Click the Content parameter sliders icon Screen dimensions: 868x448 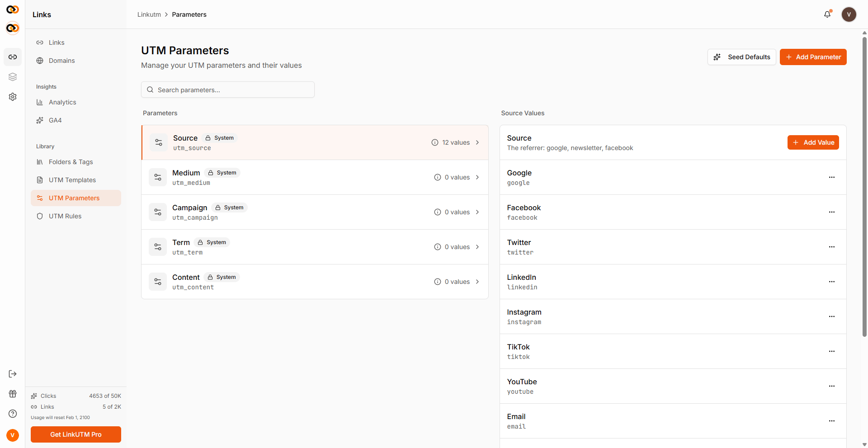[158, 282]
